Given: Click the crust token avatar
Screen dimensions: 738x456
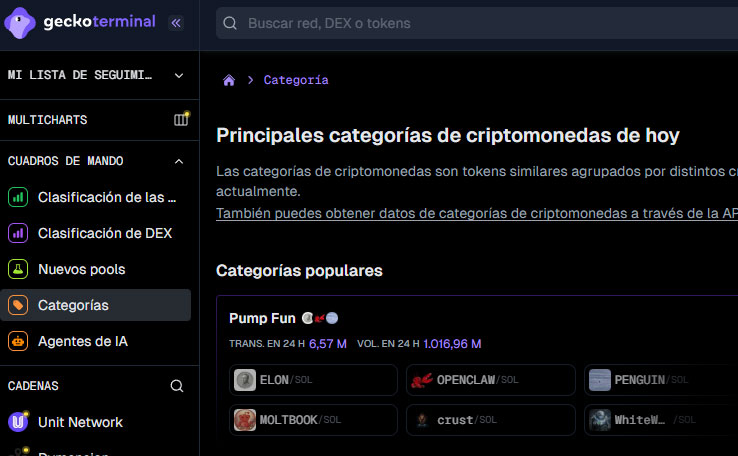Looking at the screenshot, I should [x=422, y=420].
